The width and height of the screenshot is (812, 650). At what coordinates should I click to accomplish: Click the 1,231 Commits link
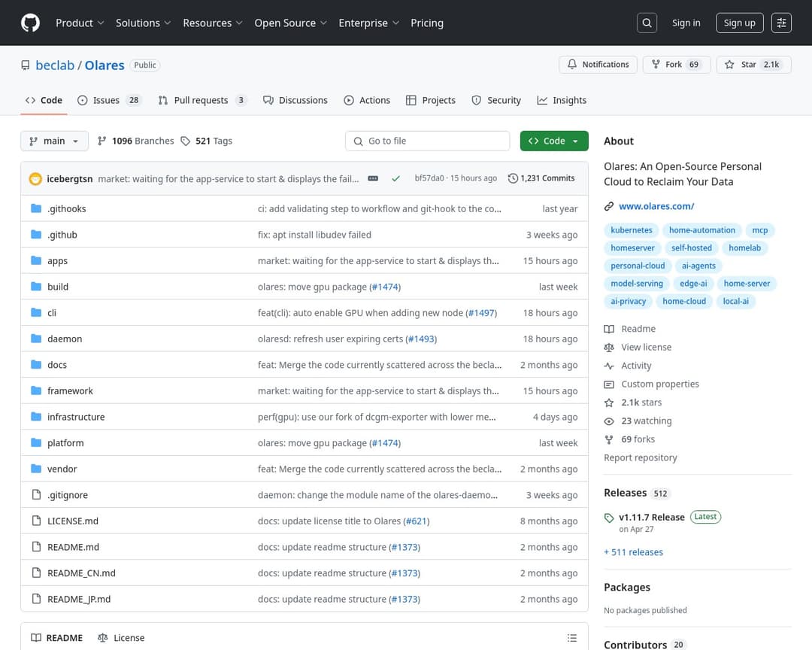click(x=541, y=178)
